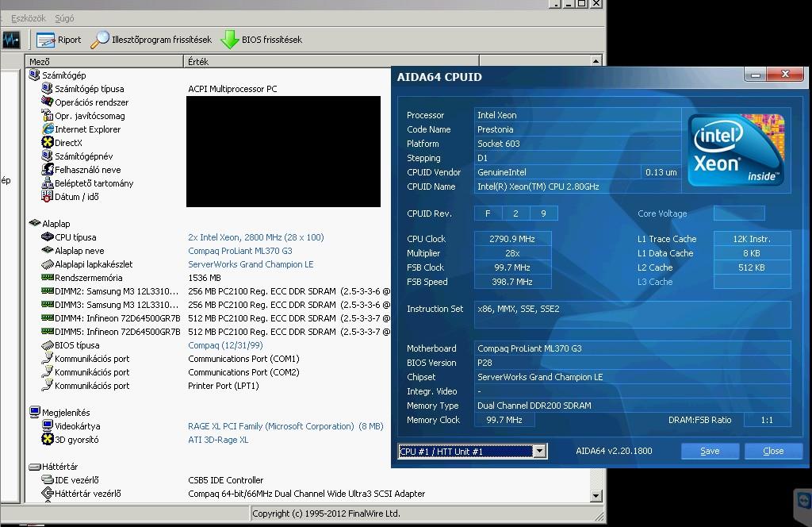Click Dual Channel DDR200 SDRAM field

coord(632,406)
